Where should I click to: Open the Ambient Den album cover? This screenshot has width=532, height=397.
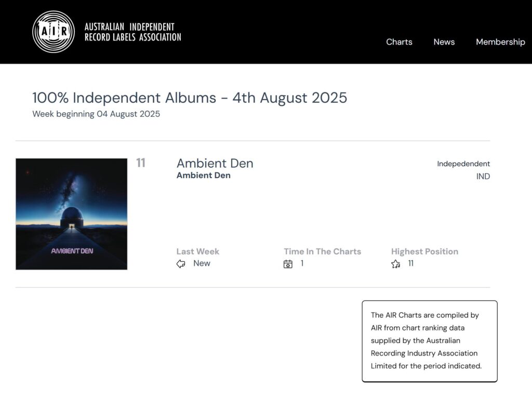pos(72,214)
